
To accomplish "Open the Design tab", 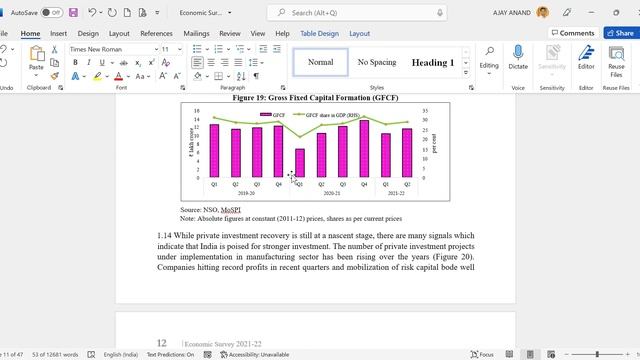I will pyautogui.click(x=88, y=33).
